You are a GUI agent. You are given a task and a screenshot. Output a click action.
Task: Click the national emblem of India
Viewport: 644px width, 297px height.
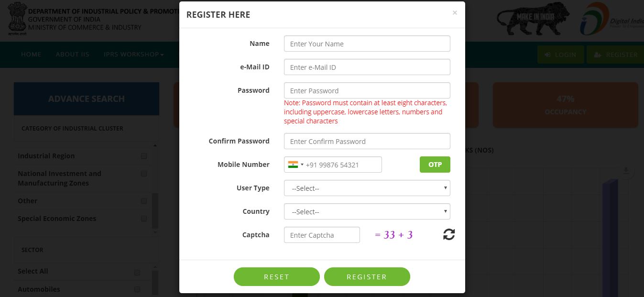(18, 18)
